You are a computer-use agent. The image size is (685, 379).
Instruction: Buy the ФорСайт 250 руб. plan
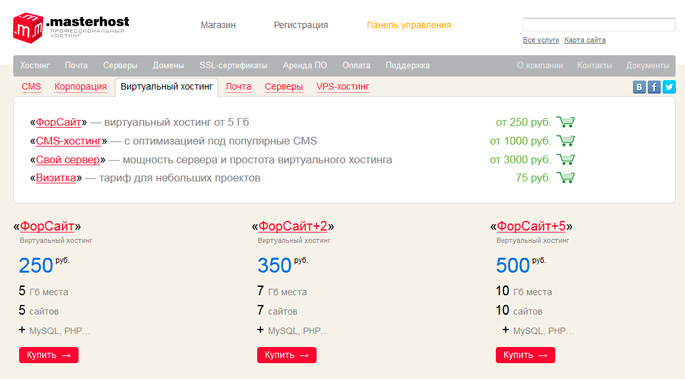[x=48, y=355]
